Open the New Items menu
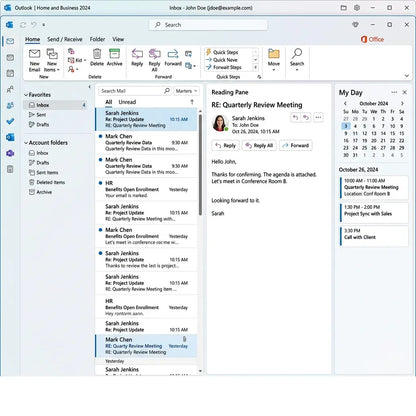Viewport: 416px width, 416px height. point(52,60)
